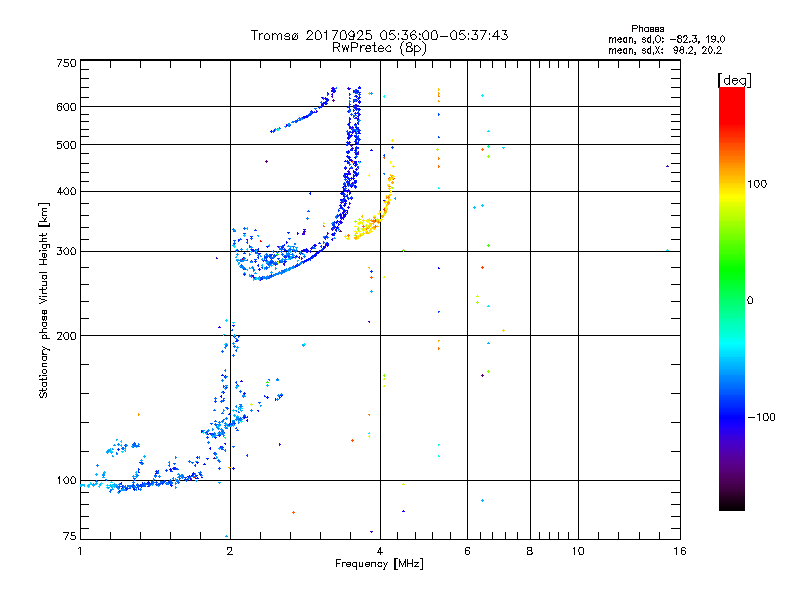This screenshot has height=600, width=800.
Task: Click the colorbar label "100"
Action: [x=757, y=184]
